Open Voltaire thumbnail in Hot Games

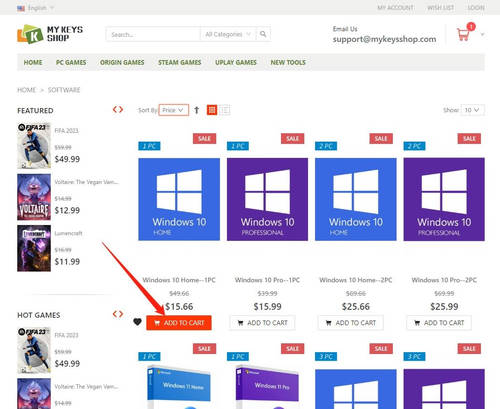(x=34, y=394)
